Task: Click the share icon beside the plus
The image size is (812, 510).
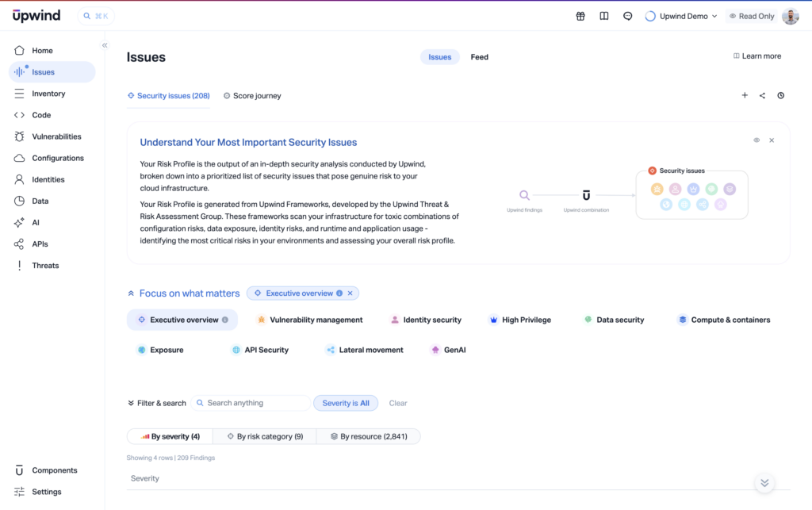Action: [762, 96]
